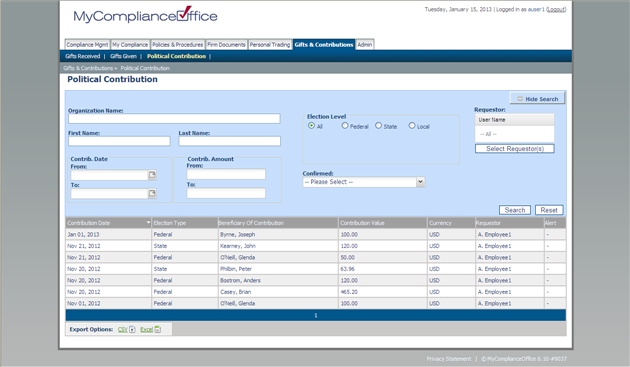630x367 pixels.
Task: Select the Local election level radio
Action: click(x=412, y=126)
